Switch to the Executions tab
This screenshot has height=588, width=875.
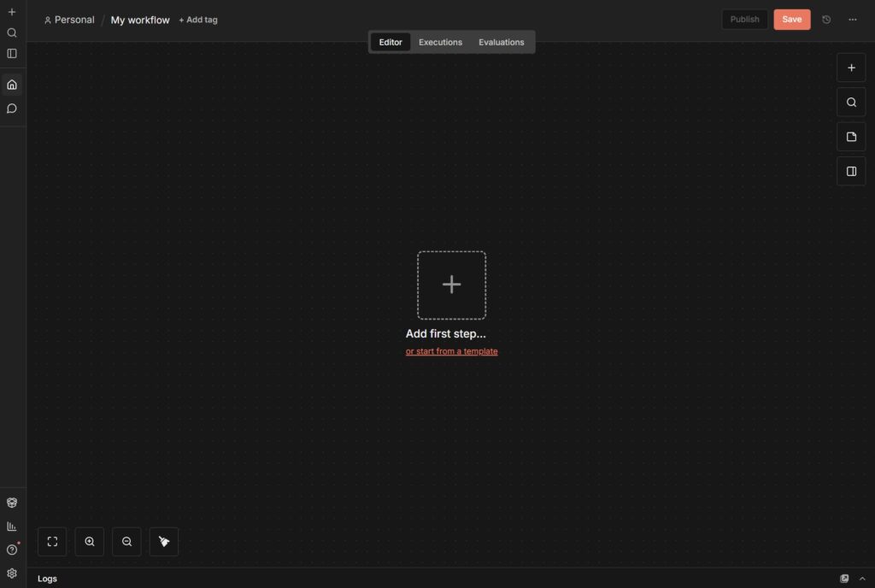pos(440,42)
